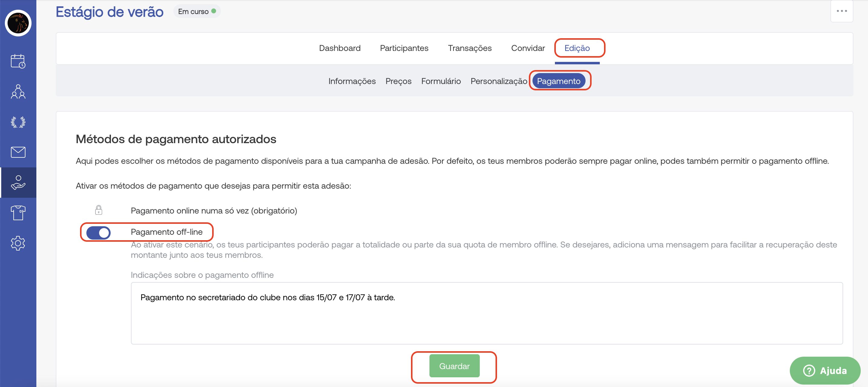Open the three-dots more options menu

click(841, 11)
